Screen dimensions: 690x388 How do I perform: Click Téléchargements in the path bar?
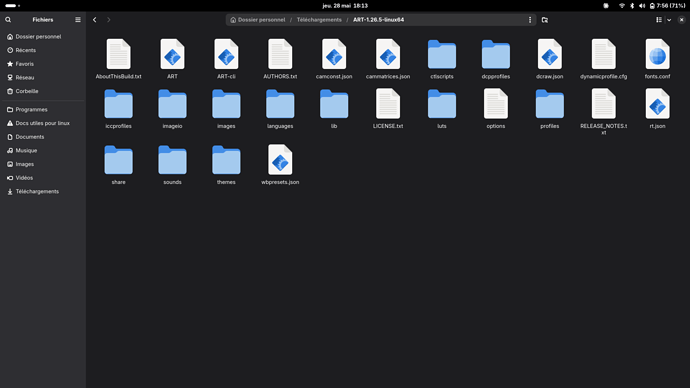tap(319, 20)
